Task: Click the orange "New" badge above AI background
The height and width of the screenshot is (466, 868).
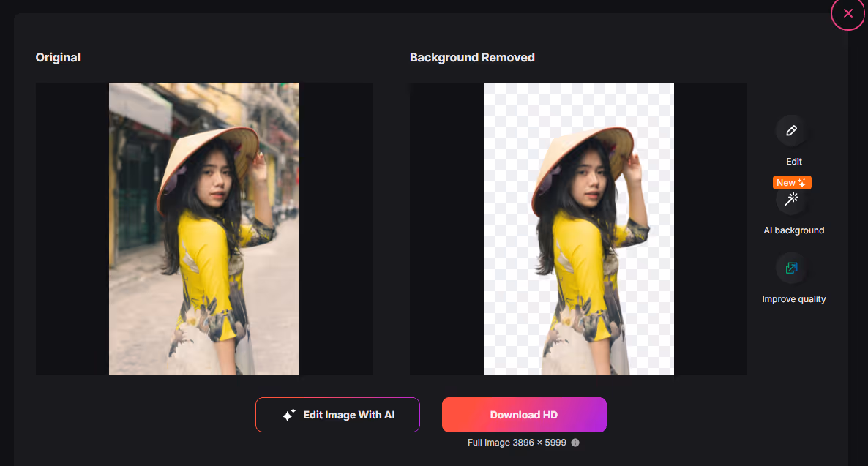Action: (792, 182)
